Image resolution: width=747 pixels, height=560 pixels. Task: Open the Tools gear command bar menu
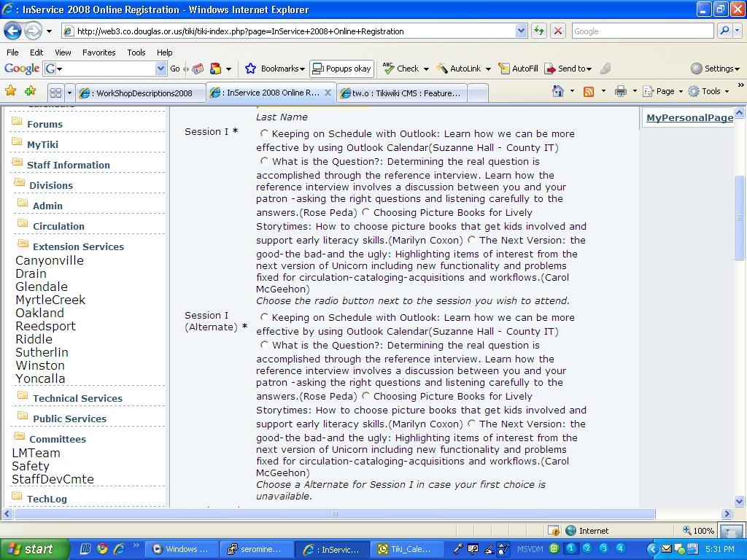[708, 91]
